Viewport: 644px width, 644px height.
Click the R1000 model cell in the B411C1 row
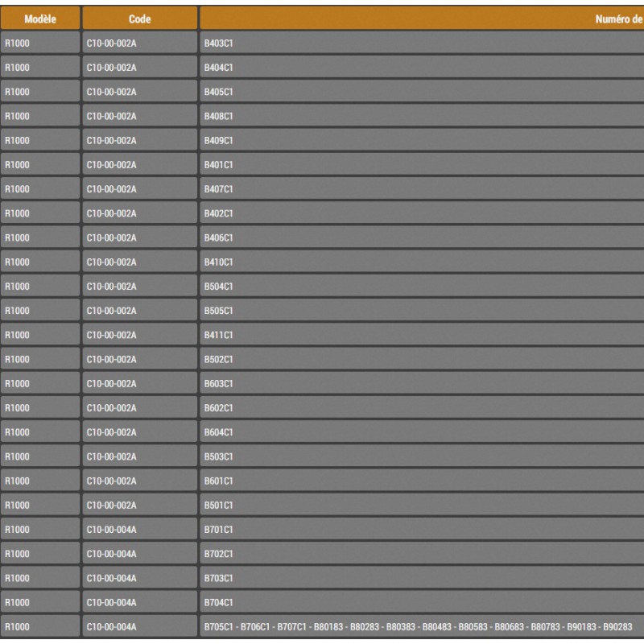40,334
